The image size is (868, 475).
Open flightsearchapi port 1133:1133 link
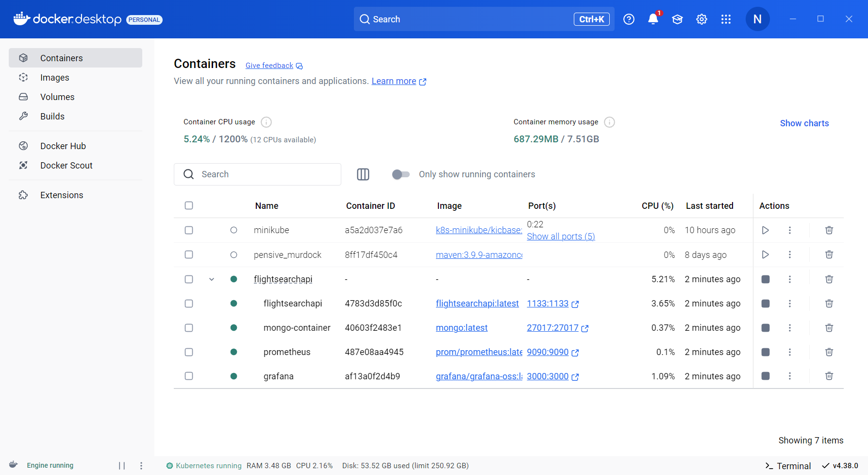(552, 304)
